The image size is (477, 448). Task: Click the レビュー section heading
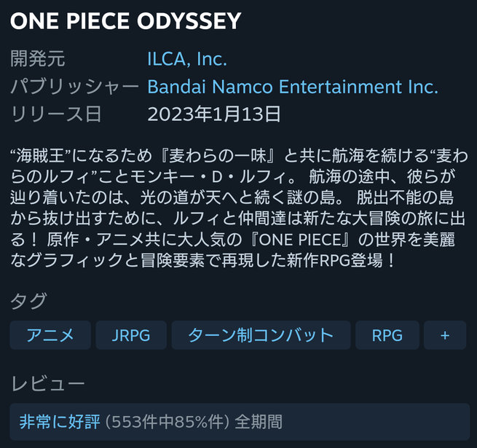click(x=47, y=384)
